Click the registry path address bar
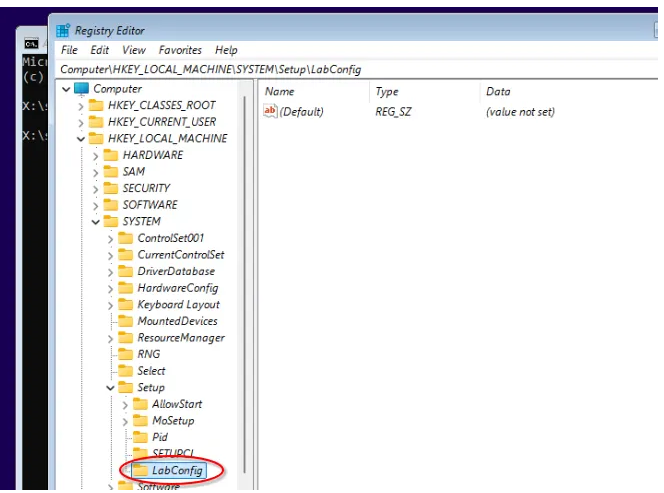The image size is (664, 493). click(x=300, y=69)
